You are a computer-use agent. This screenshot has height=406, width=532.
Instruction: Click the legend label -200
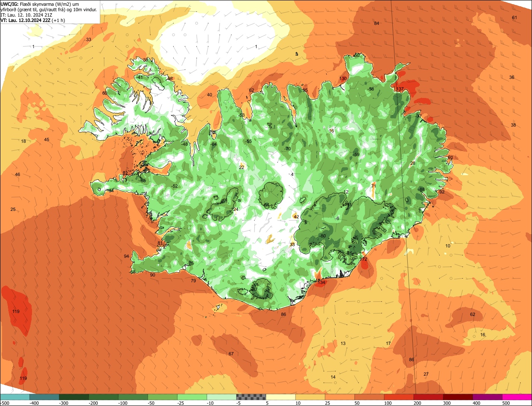point(93,403)
